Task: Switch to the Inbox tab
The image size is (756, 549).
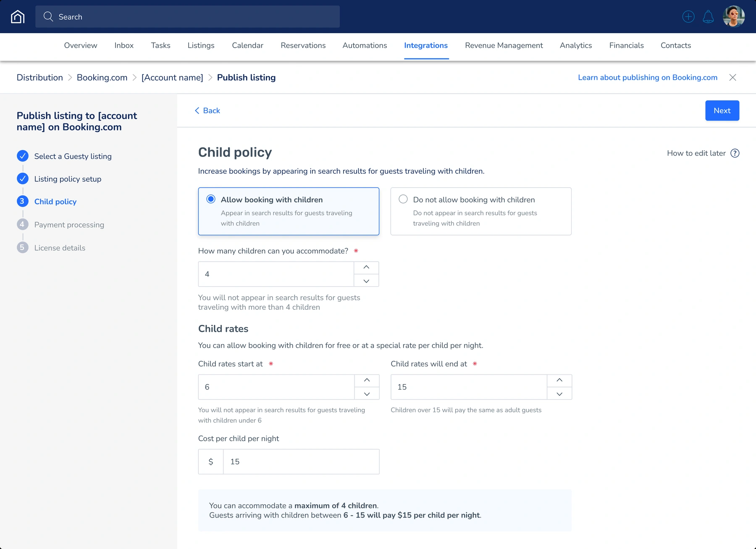Action: coord(124,45)
